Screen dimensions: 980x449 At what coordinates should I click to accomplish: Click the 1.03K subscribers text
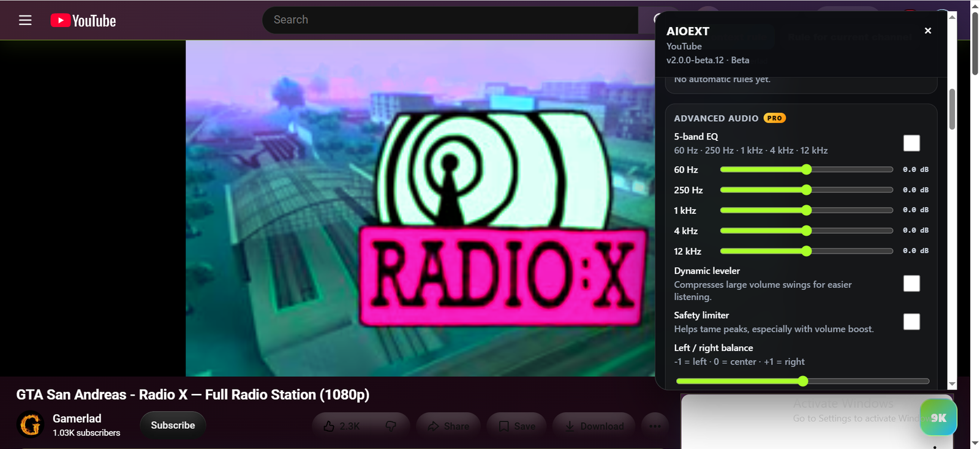86,432
